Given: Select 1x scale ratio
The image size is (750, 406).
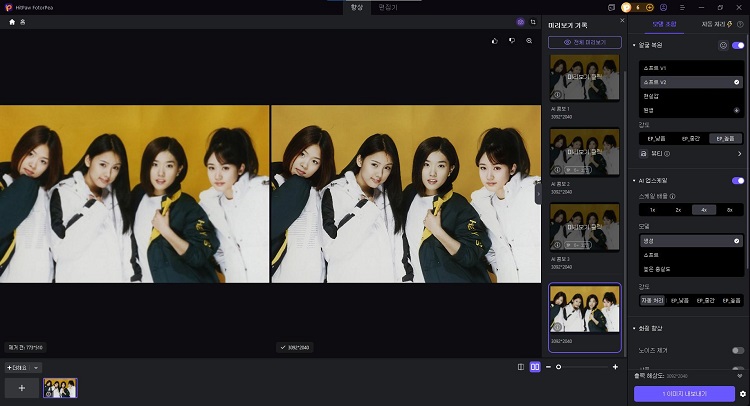Looking at the screenshot, I should click(652, 210).
